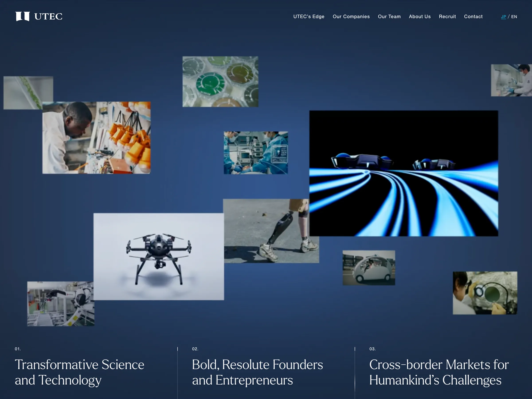Image resolution: width=532 pixels, height=399 pixels.
Task: Select the green petri dishes image
Action: pos(220,82)
